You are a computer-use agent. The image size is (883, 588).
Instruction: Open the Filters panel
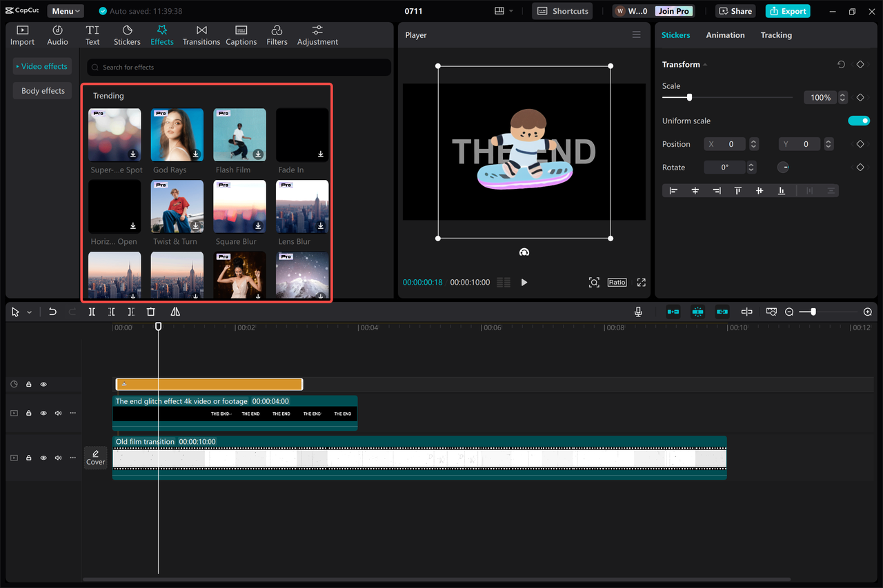[x=277, y=35]
